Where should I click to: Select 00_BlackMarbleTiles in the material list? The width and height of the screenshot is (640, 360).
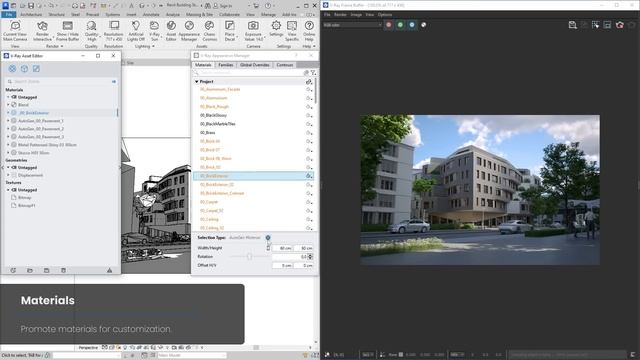(218, 124)
